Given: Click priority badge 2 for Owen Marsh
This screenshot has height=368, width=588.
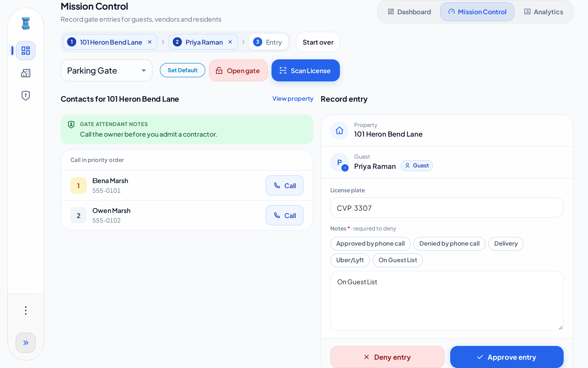Looking at the screenshot, I should (x=79, y=216).
